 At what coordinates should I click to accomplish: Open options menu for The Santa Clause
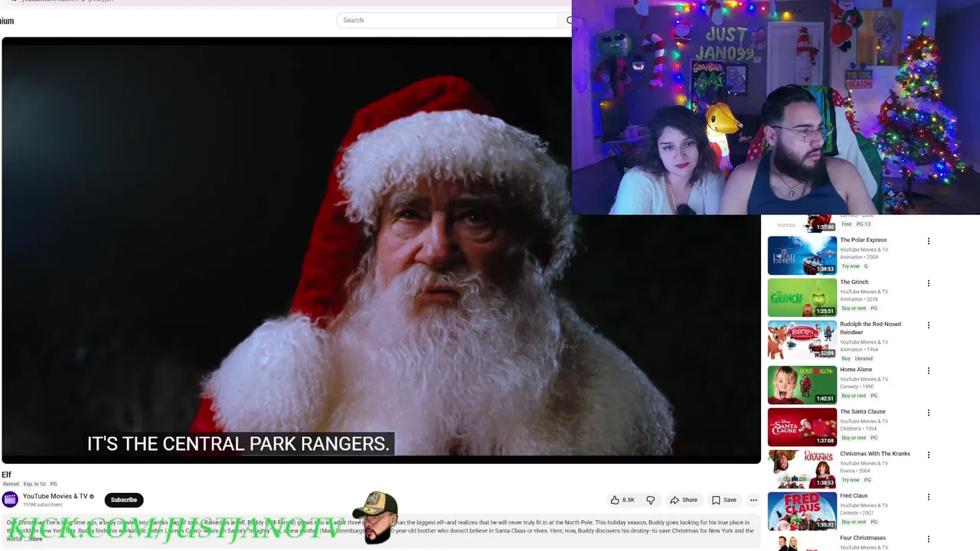click(x=929, y=413)
